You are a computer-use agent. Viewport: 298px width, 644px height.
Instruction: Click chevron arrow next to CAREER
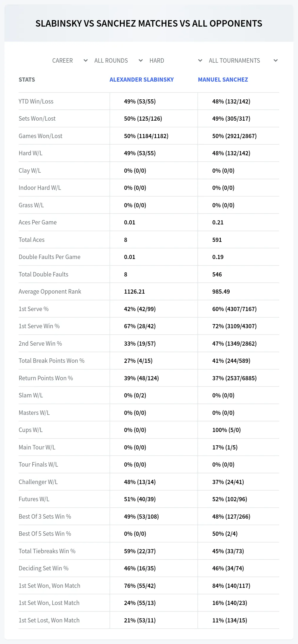point(86,61)
